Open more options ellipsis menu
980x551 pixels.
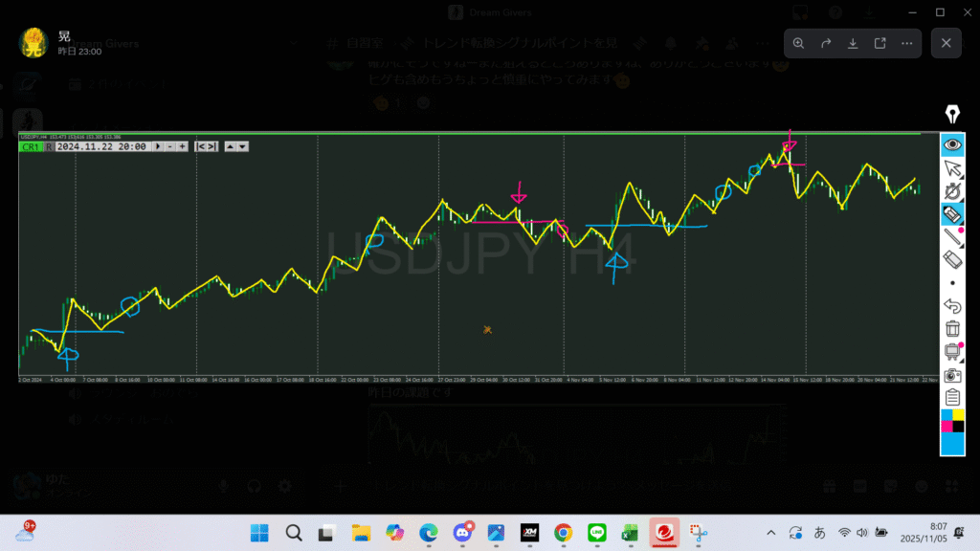(x=906, y=43)
